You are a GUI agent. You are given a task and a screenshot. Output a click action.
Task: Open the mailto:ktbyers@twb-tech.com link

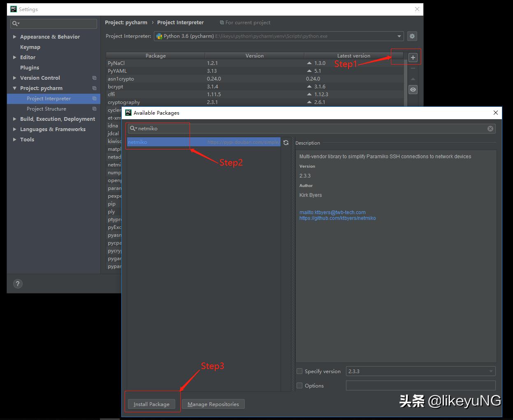pyautogui.click(x=332, y=212)
